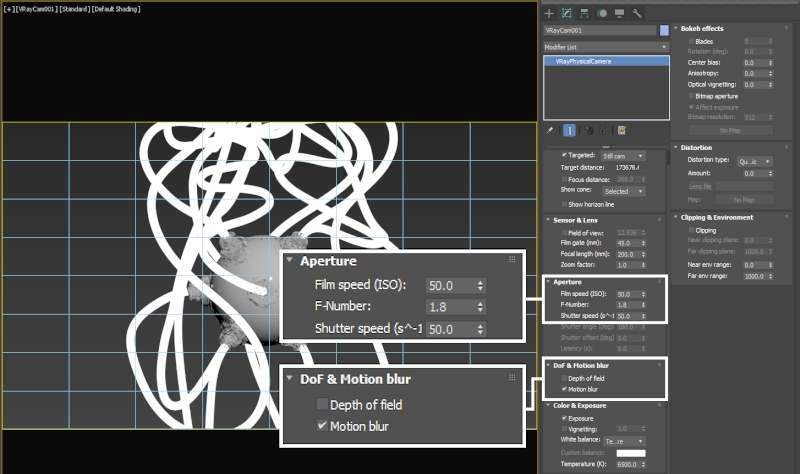Click Configure Modifier Sets icon
Screen dimensions: 800x474
621,130
